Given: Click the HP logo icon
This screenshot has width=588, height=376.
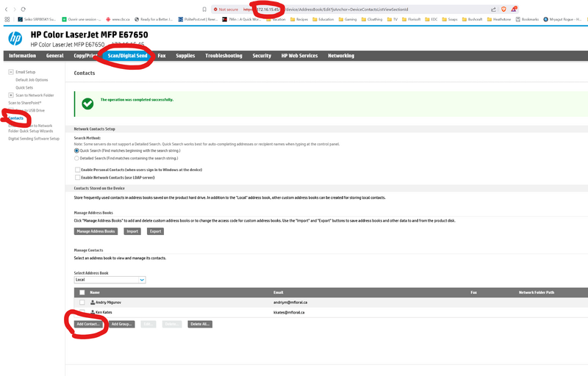Looking at the screenshot, I should (15, 38).
